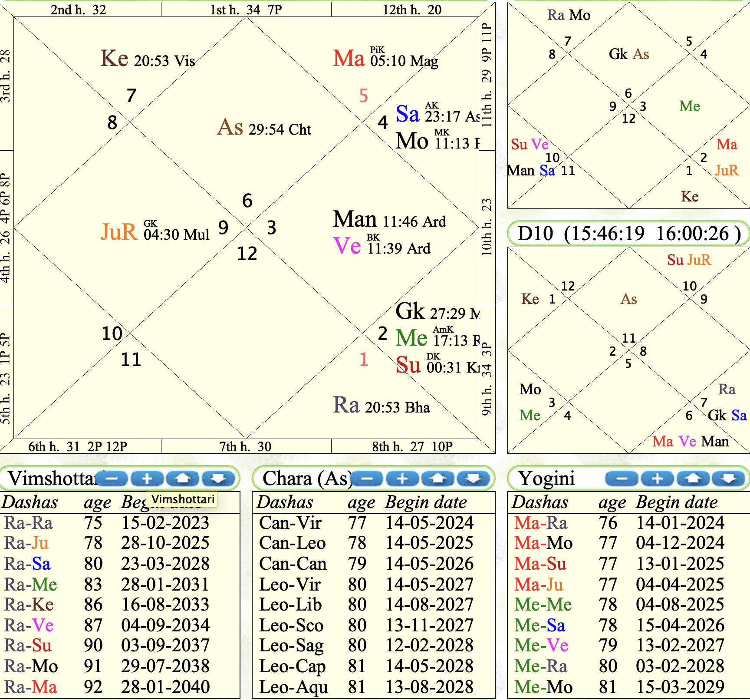This screenshot has width=750, height=700.
Task: Click the plus button in Yogini panel
Action: [x=658, y=479]
